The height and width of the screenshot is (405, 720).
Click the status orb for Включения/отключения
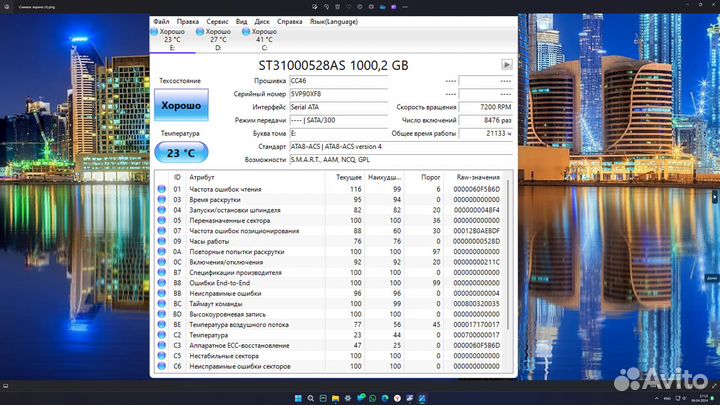pos(162,262)
